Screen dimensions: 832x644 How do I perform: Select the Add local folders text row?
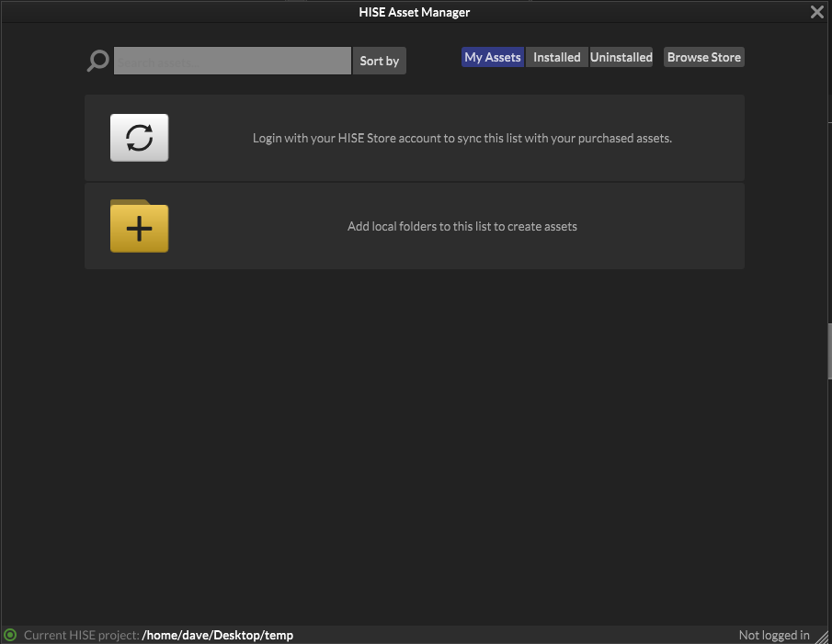click(x=462, y=226)
